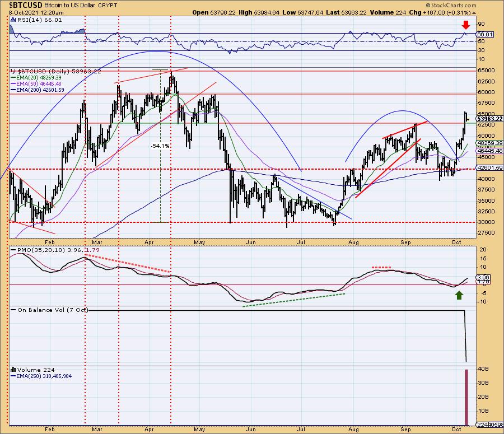Click the Sep label below price chart
Viewport: 504px width, 434px height.
point(405,242)
